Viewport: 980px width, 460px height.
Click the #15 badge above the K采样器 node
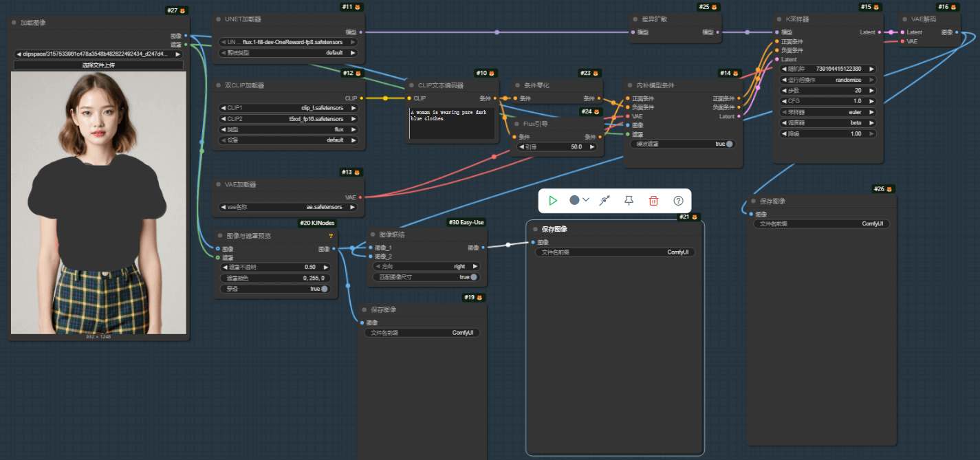coord(871,7)
